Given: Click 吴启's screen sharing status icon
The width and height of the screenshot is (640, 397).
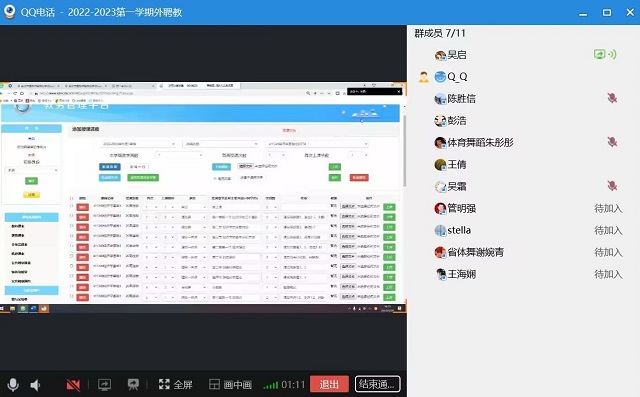Looking at the screenshot, I should pyautogui.click(x=605, y=54).
